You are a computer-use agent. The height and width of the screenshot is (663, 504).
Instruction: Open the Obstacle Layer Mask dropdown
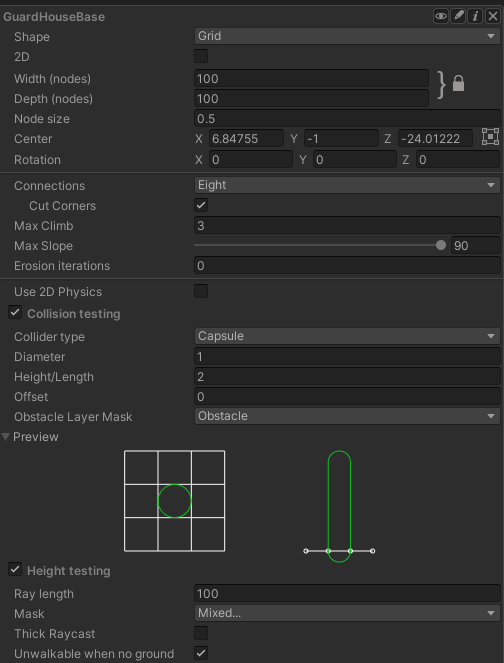[x=347, y=416]
